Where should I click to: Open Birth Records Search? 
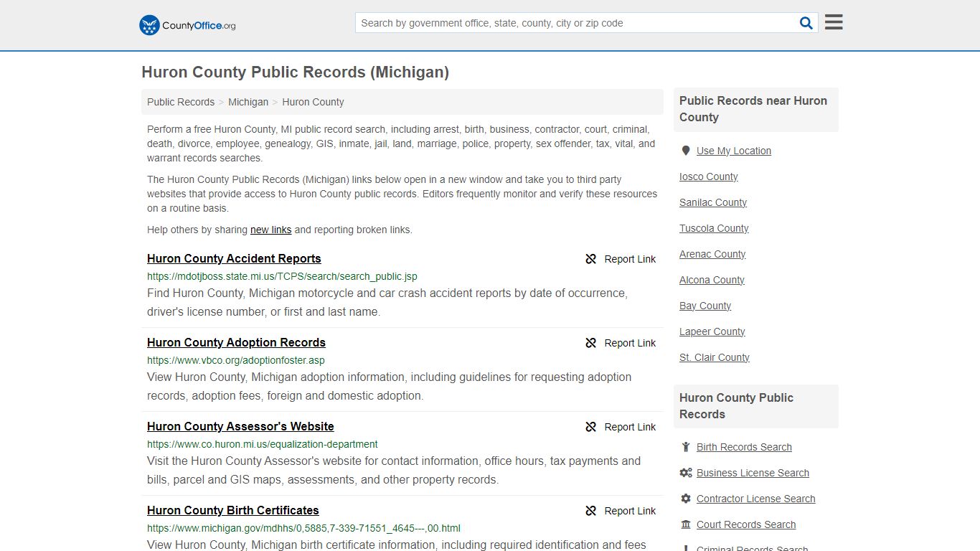click(x=744, y=447)
